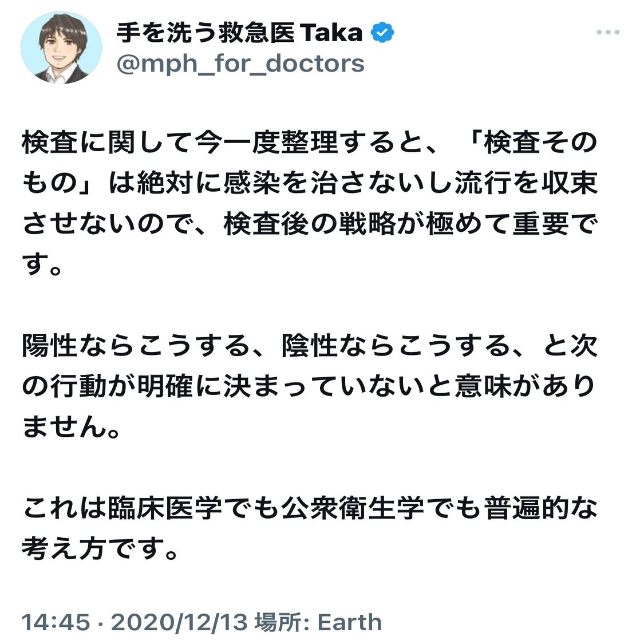Open the 手を洗う救急医 Taka profile name
Screen dimensions: 644x644
click(x=239, y=33)
